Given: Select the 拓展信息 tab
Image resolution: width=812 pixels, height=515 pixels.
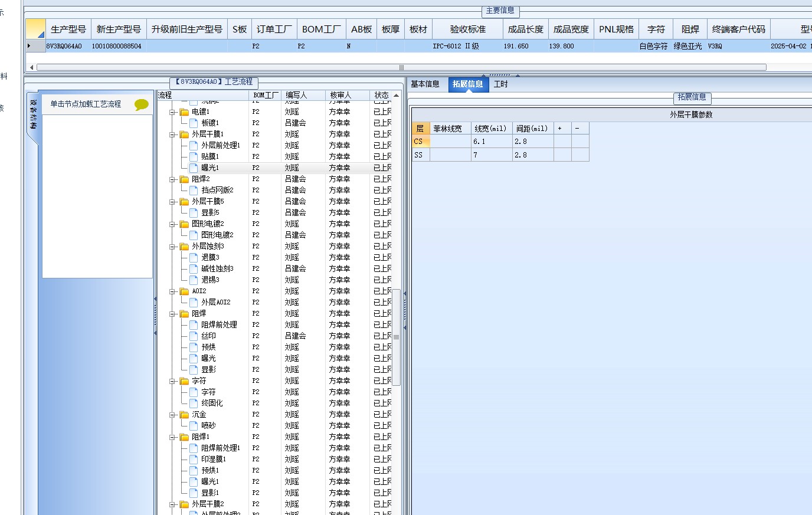Looking at the screenshot, I should tap(468, 84).
